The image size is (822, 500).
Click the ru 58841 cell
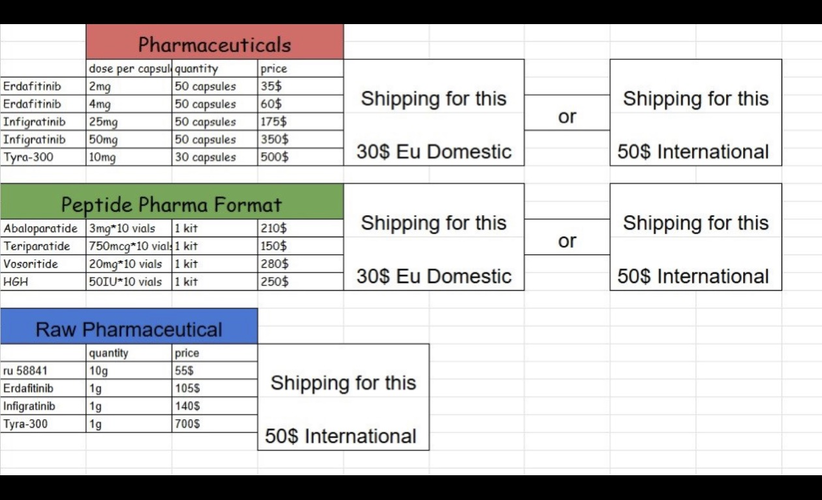coord(43,371)
